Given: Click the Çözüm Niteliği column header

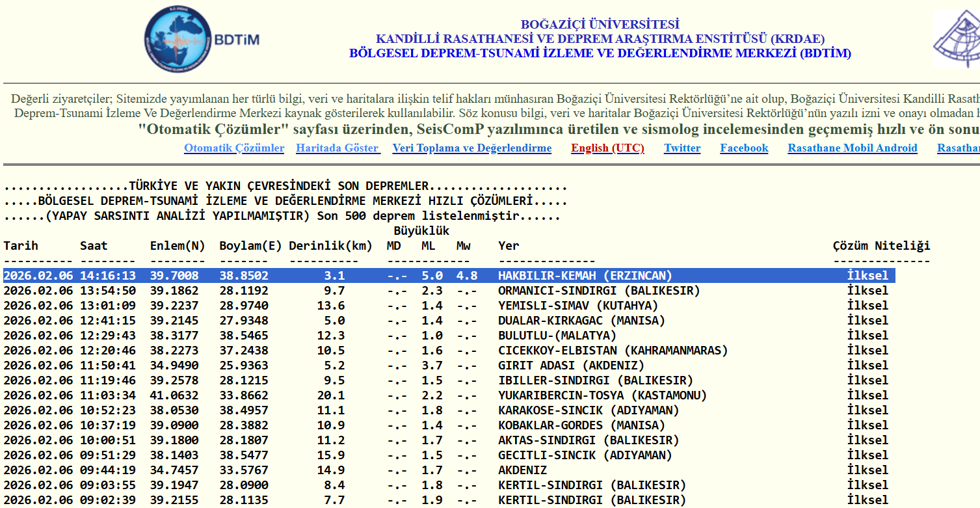Looking at the screenshot, I should point(881,246).
